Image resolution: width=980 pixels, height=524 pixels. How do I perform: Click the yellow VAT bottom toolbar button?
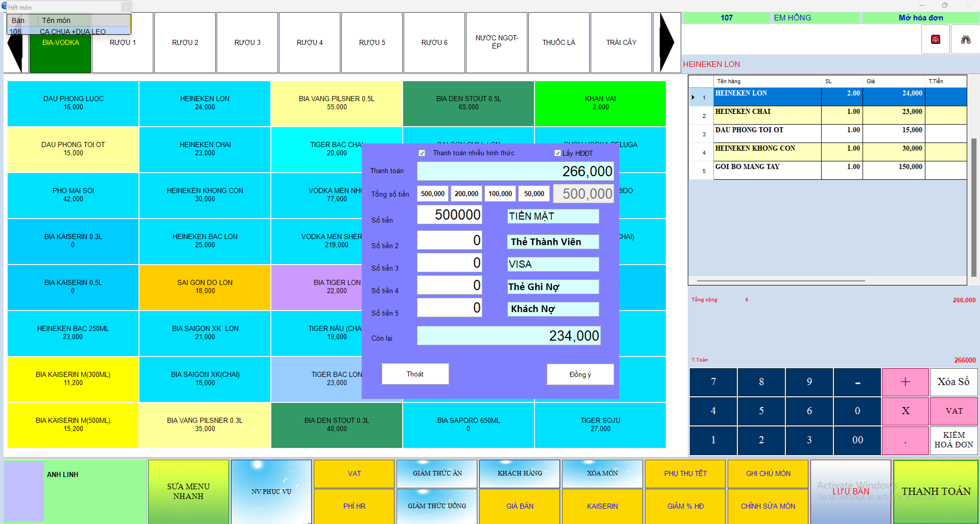[354, 473]
